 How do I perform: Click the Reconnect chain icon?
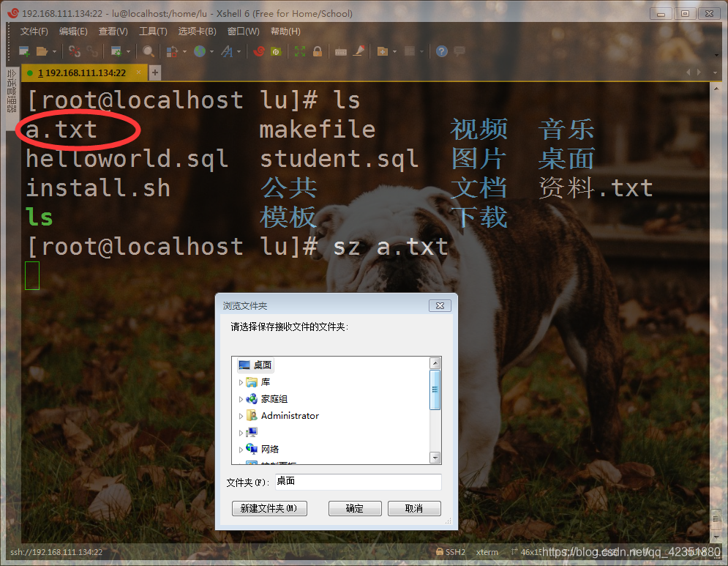[92, 51]
